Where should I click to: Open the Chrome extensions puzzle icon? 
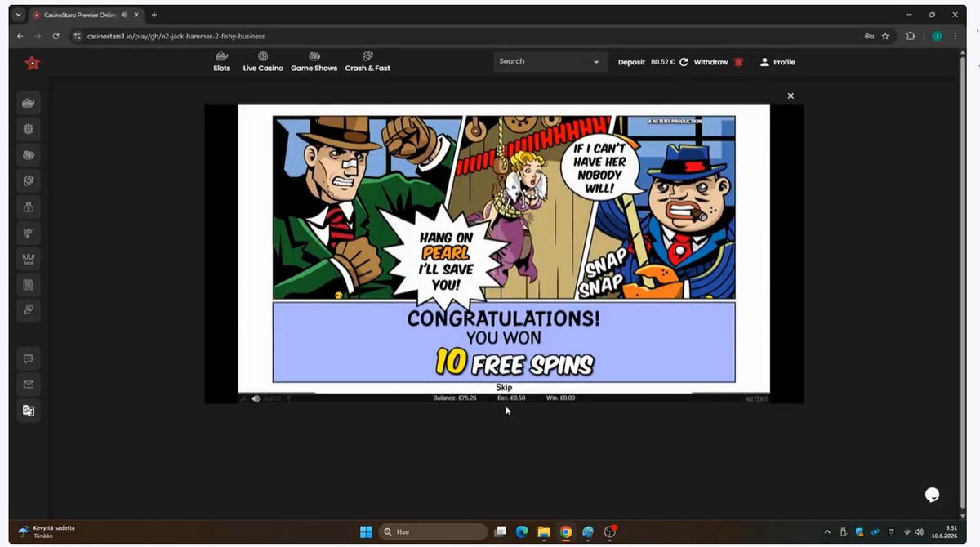pyautogui.click(x=911, y=36)
